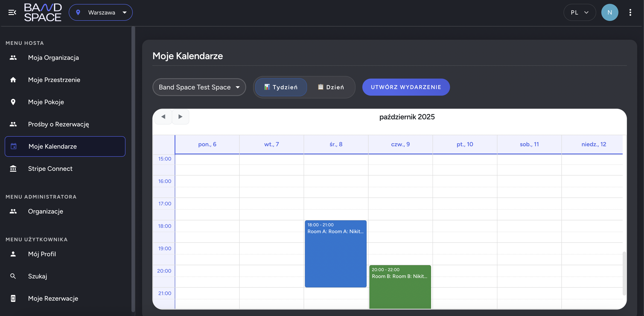
Task: Go to previous week arrow
Action: 163,117
